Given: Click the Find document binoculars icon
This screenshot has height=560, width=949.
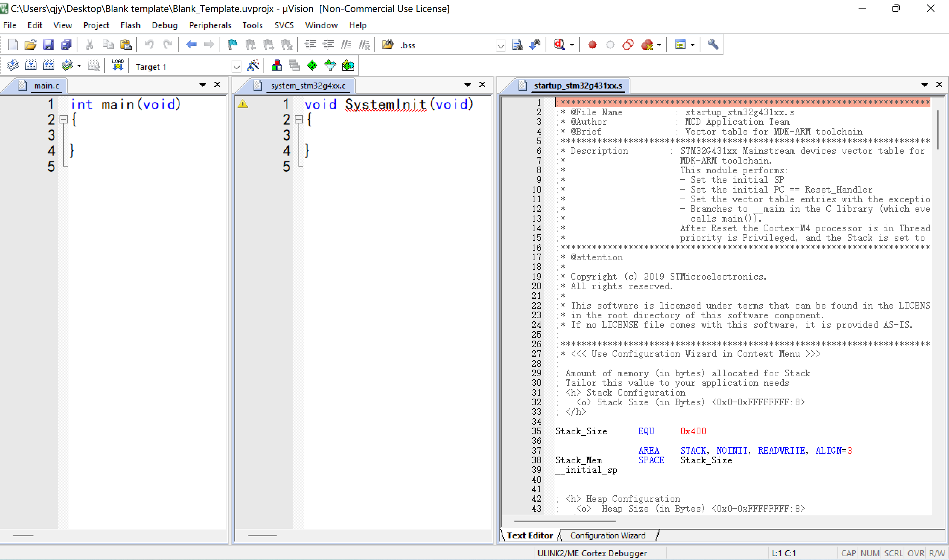Looking at the screenshot, I should coord(517,45).
